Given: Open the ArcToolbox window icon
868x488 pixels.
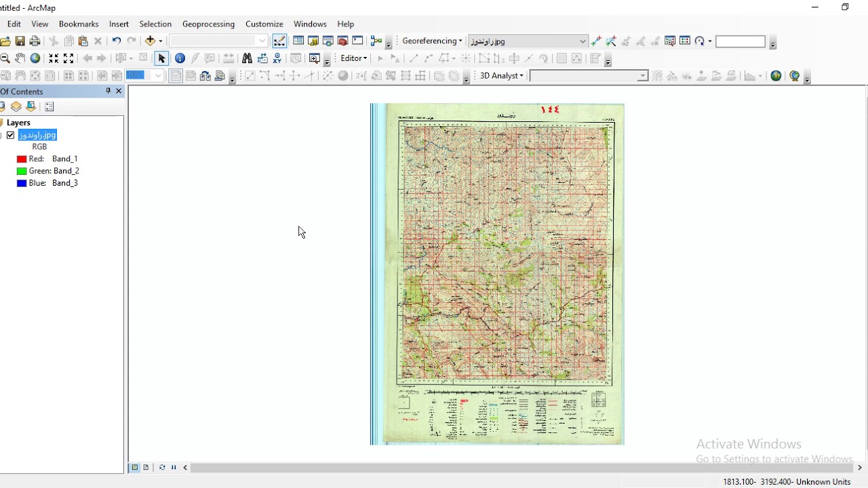Looking at the screenshot, I should (x=343, y=41).
